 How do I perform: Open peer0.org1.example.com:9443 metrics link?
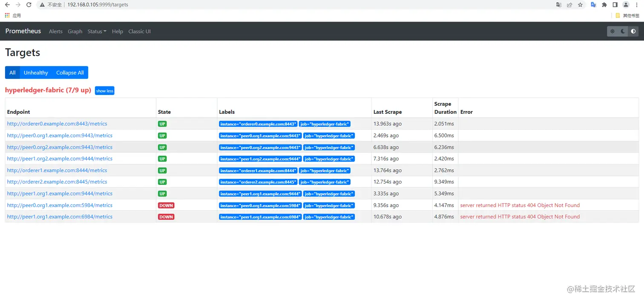pos(60,135)
